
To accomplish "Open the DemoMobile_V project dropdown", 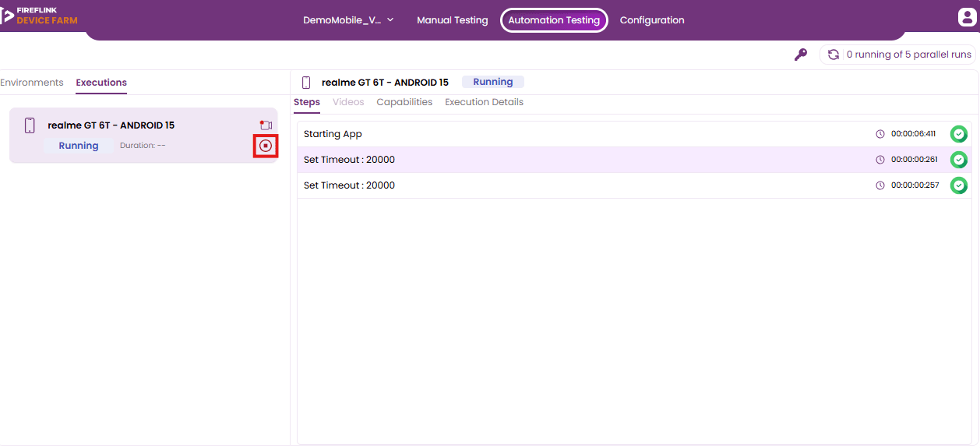I will 348,20.
